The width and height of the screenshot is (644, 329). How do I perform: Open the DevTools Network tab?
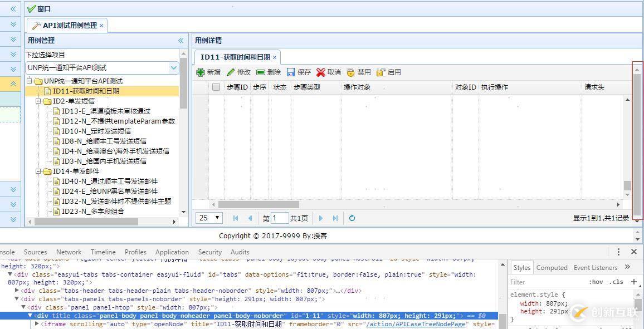coord(69,252)
